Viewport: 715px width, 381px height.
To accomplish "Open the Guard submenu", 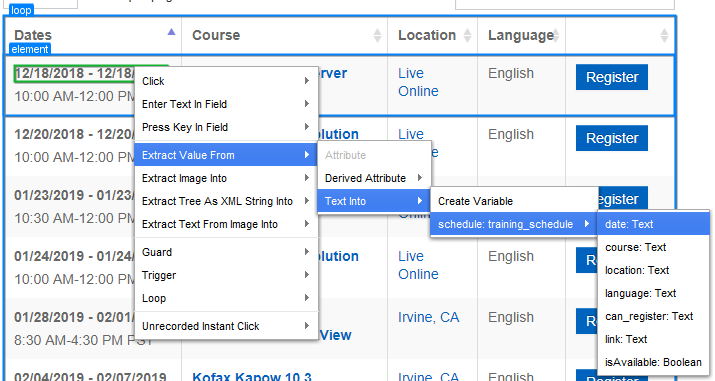I will [226, 252].
